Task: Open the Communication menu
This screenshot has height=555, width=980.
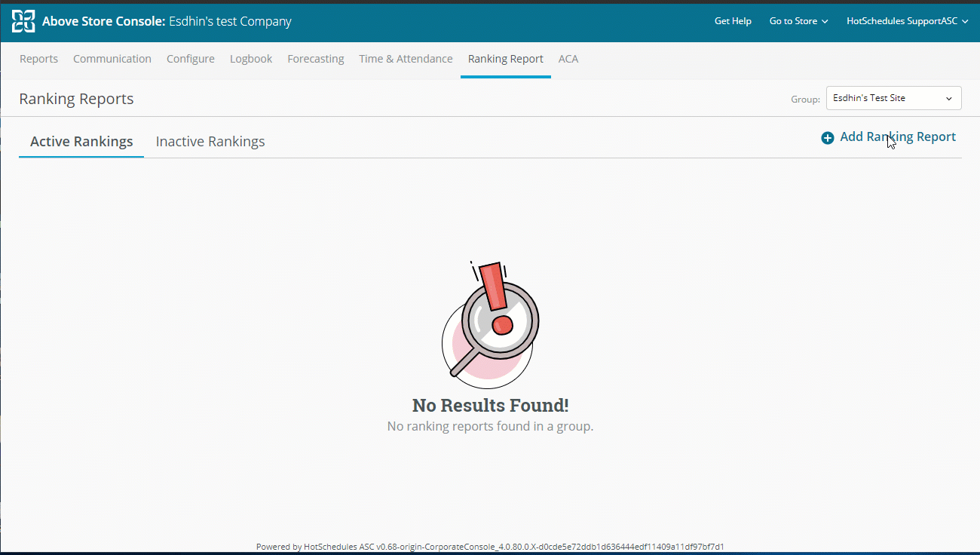Action: click(112, 59)
